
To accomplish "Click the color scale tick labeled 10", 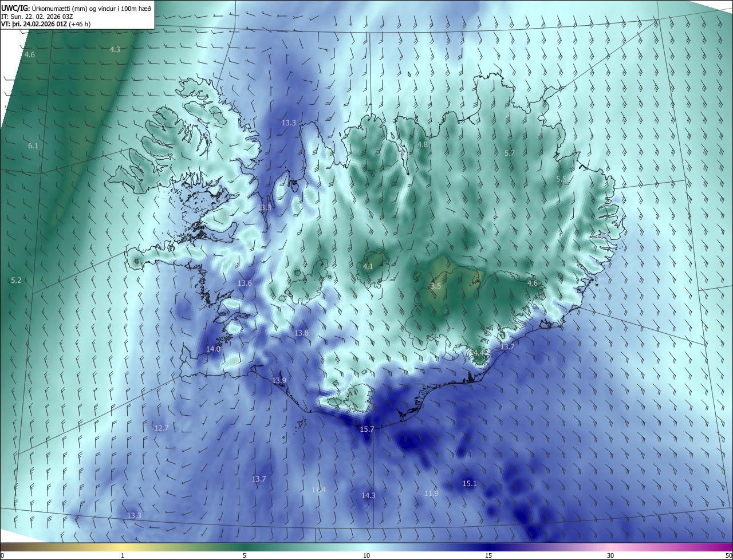I will 366,555.
